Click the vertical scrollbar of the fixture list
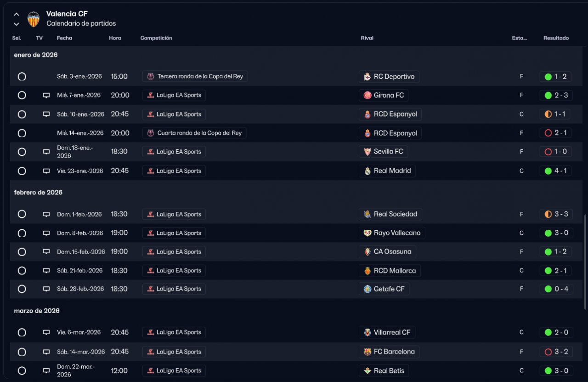Image resolution: width=588 pixels, height=382 pixels. pos(585,262)
